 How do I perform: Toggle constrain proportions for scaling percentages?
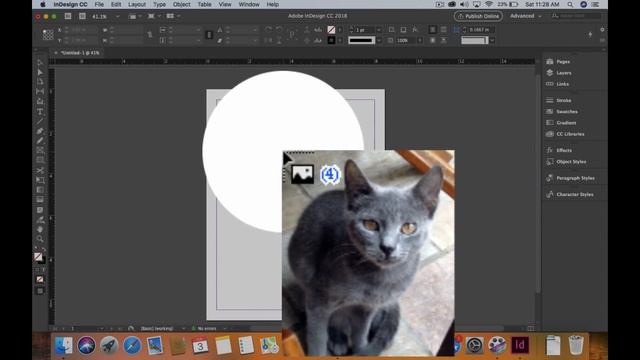click(x=209, y=35)
